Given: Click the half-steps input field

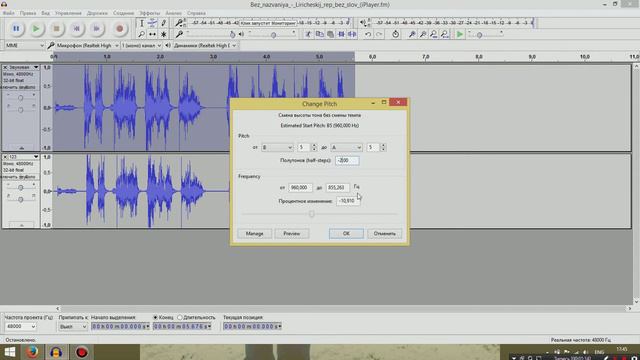Looking at the screenshot, I should (x=347, y=160).
